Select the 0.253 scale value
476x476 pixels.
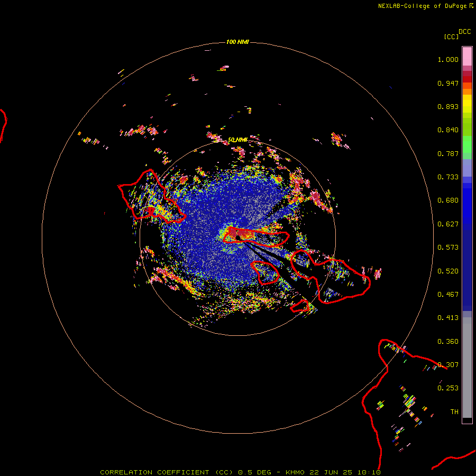click(x=448, y=388)
